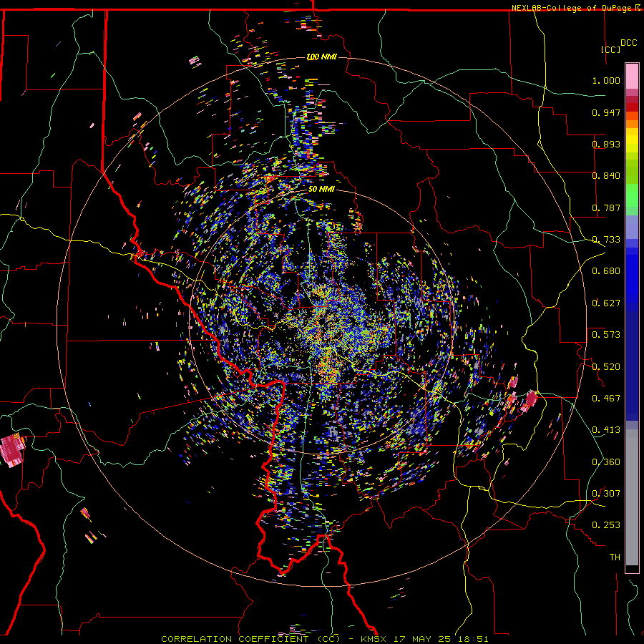Click the [CC] units label

(x=610, y=49)
